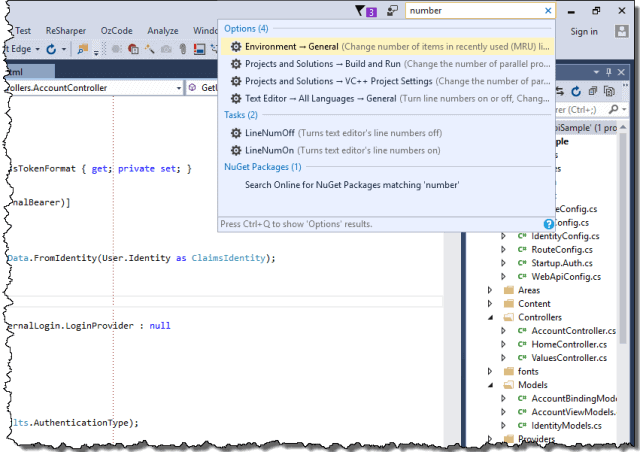Expand the fonts folder
The height and width of the screenshot is (452, 640).
click(x=490, y=371)
